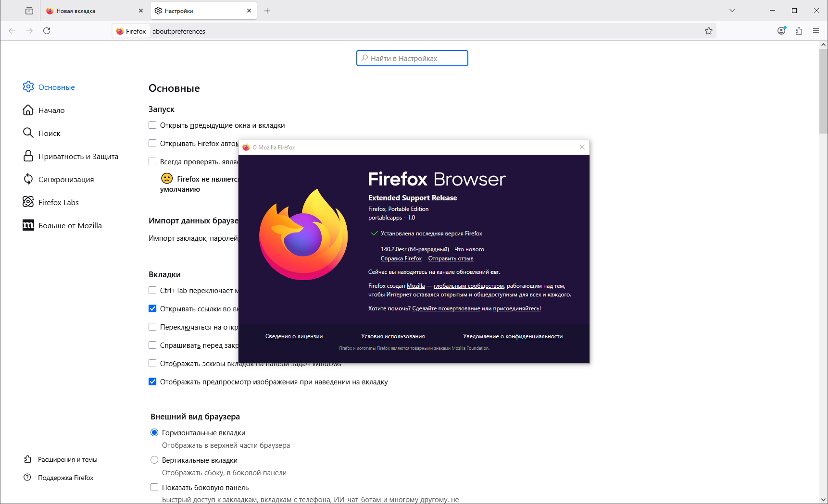Viewport: 828px width, 504px height.
Task: Open the Поиск settings category
Action: pos(41,133)
